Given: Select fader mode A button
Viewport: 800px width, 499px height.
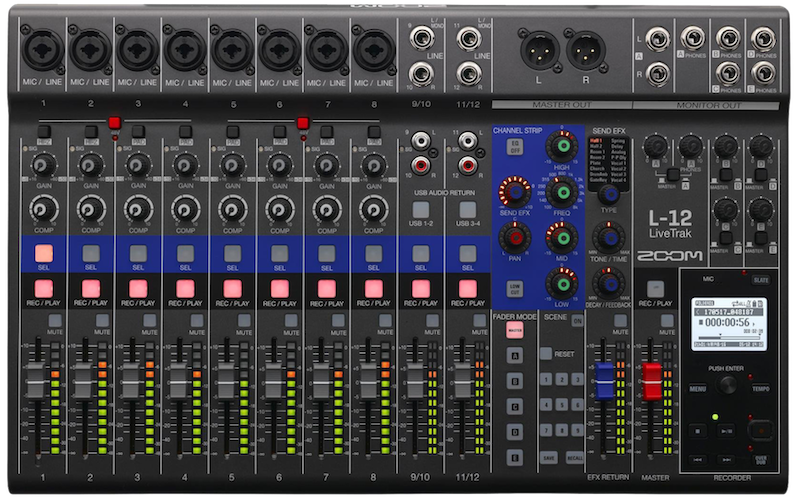Looking at the screenshot, I should tap(515, 356).
